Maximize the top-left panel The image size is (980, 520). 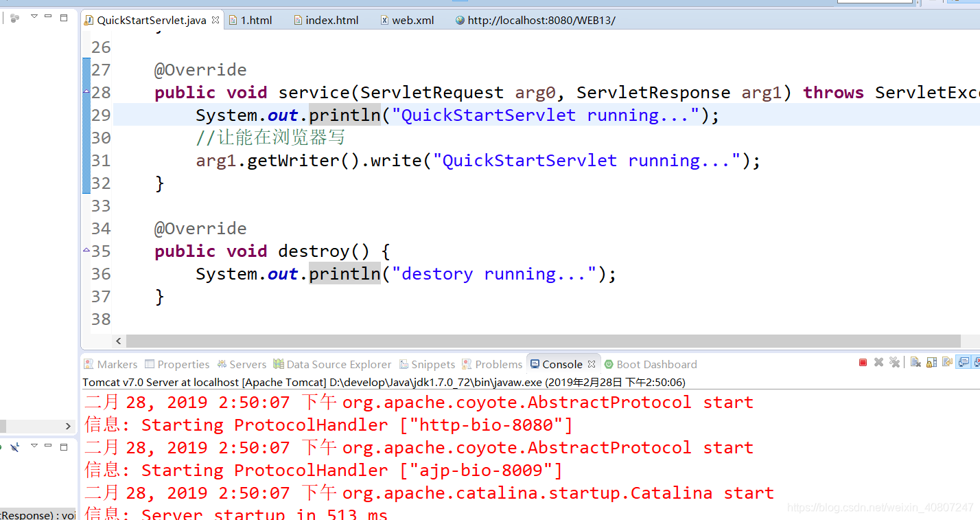coord(64,18)
